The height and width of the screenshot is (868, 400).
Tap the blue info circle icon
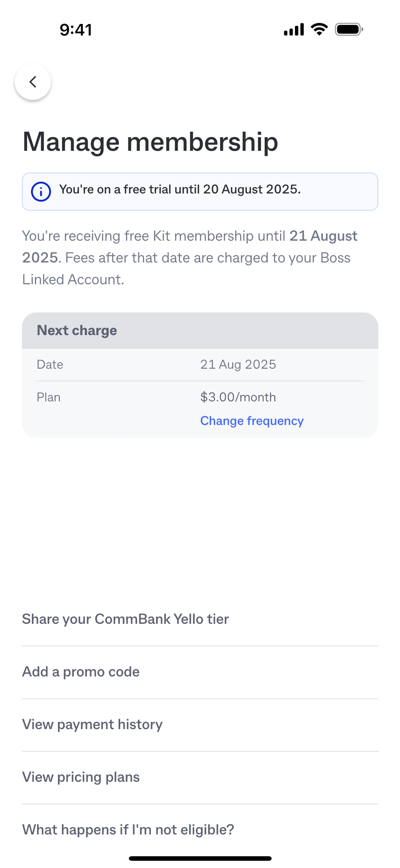41,192
